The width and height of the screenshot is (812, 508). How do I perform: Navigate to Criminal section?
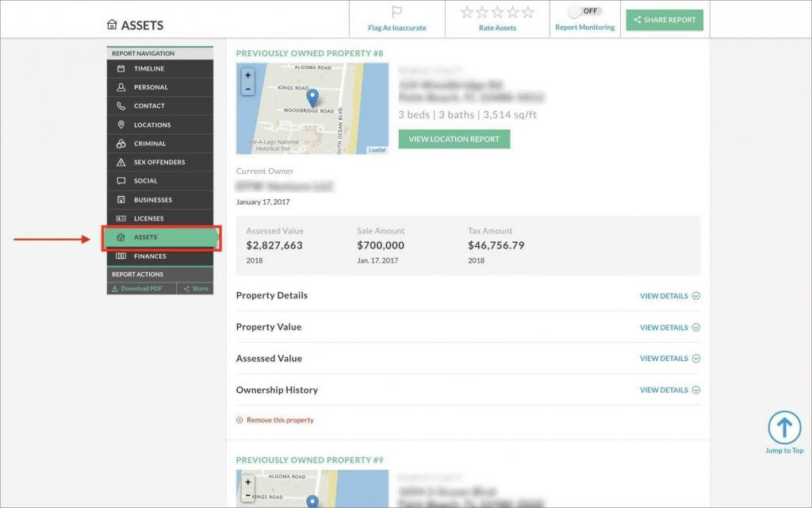160,144
